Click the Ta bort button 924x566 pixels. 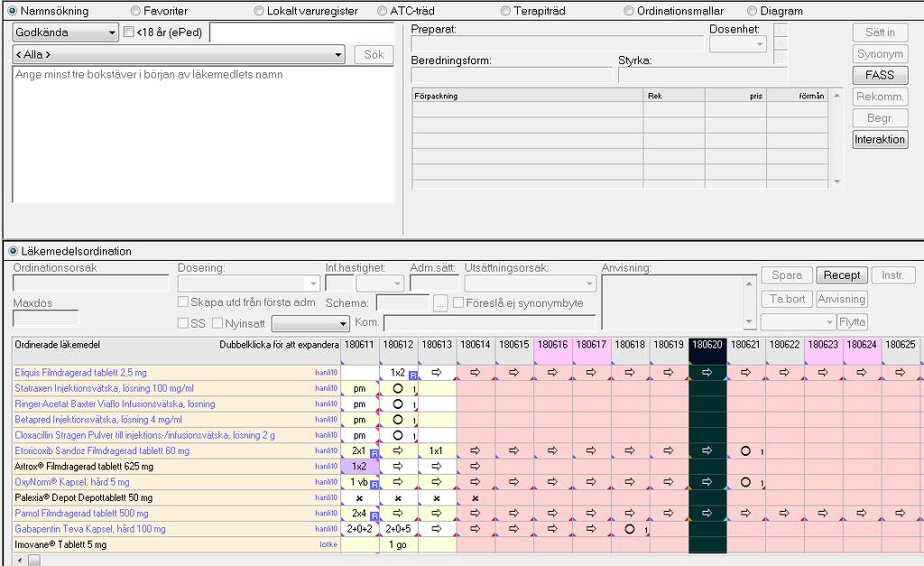[787, 299]
